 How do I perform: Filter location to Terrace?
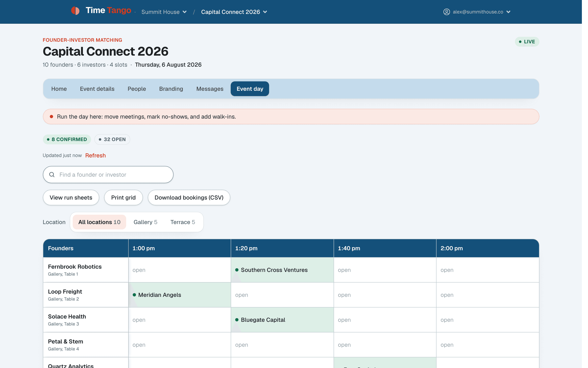[183, 222]
